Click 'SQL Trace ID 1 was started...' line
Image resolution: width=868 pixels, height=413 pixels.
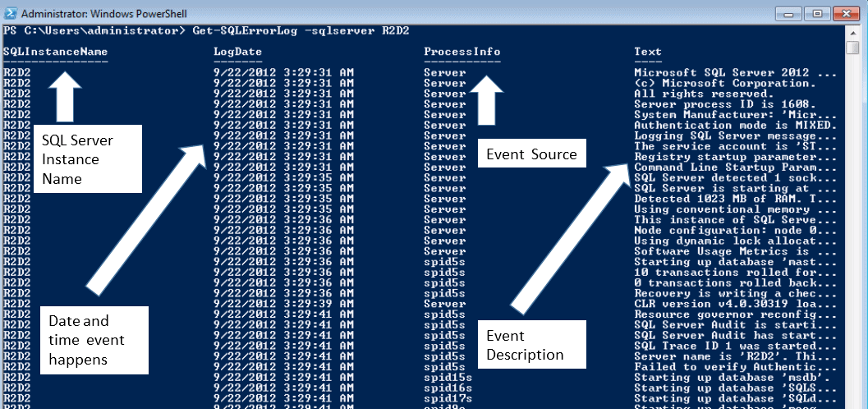click(x=735, y=346)
